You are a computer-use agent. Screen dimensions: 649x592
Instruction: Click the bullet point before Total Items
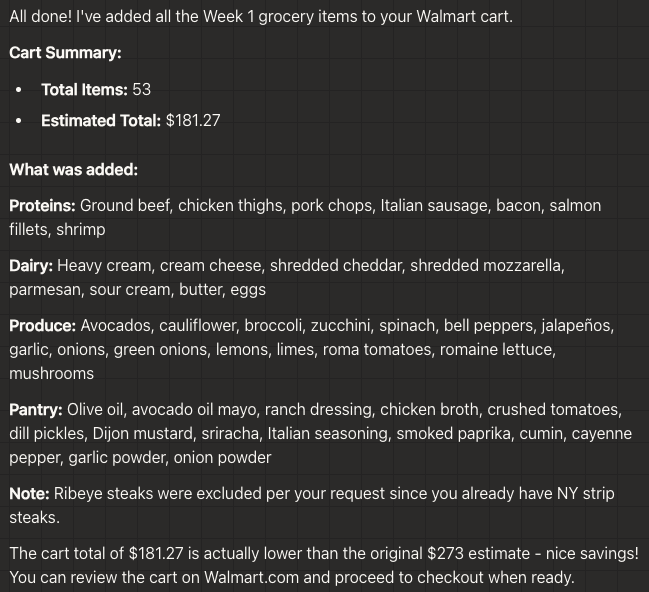[x=18, y=90]
